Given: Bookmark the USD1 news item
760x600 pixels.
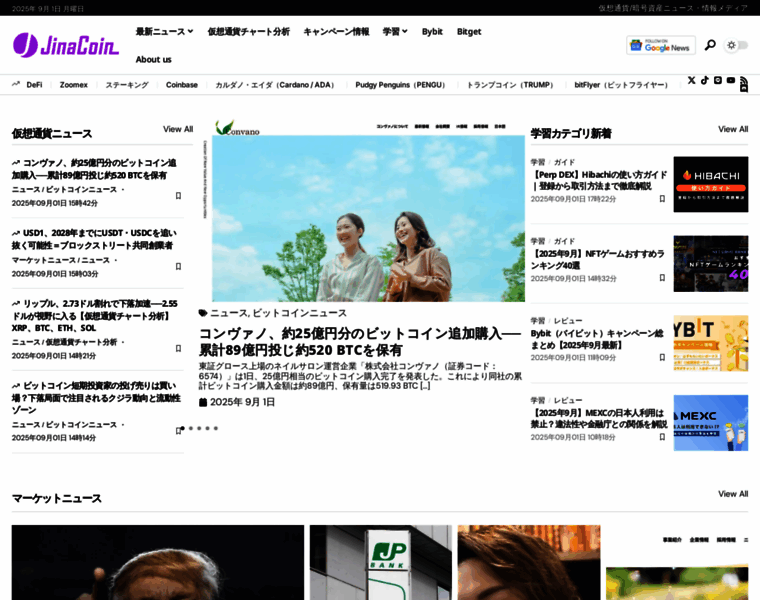Looking at the screenshot, I should [178, 267].
